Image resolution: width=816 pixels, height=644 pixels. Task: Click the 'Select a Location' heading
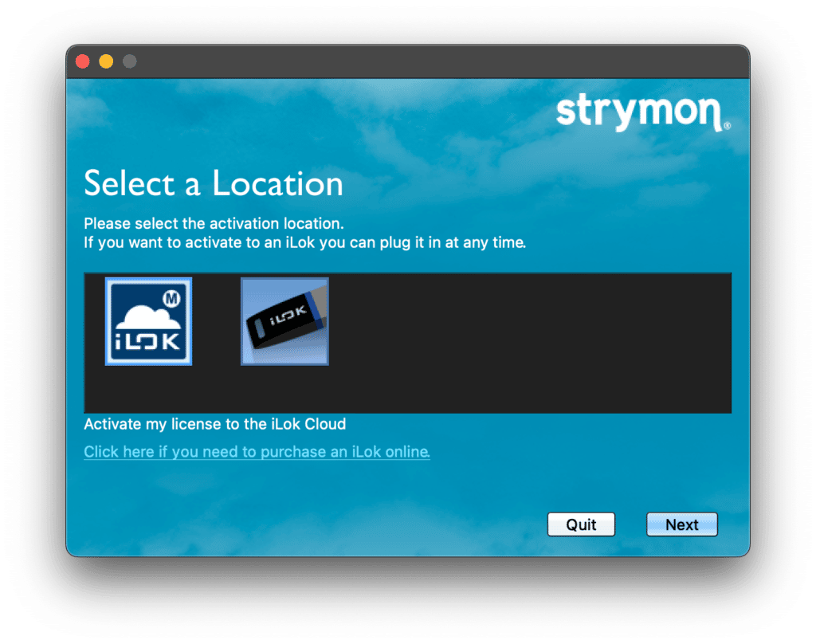pyautogui.click(x=214, y=183)
